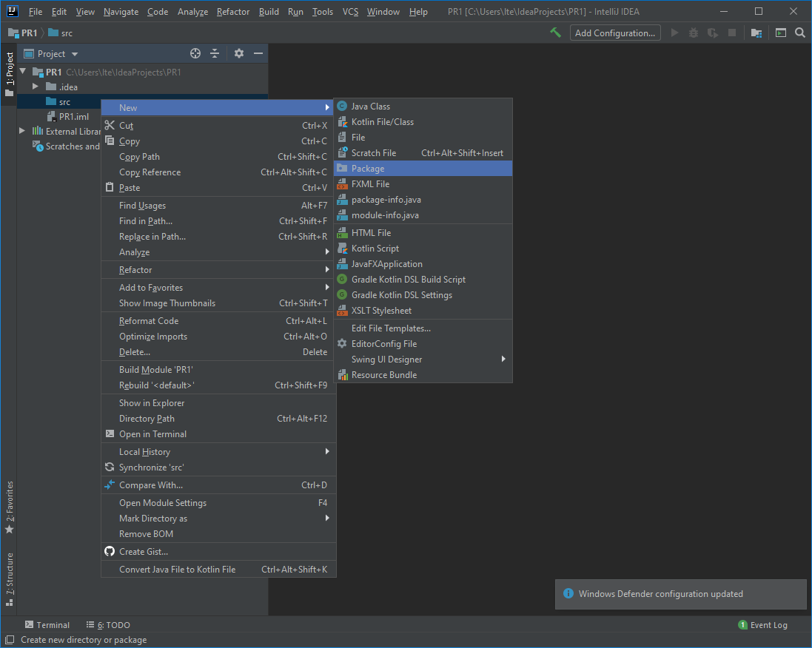Click the EditorConfig File gear icon
This screenshot has height=648, width=812.
(342, 343)
